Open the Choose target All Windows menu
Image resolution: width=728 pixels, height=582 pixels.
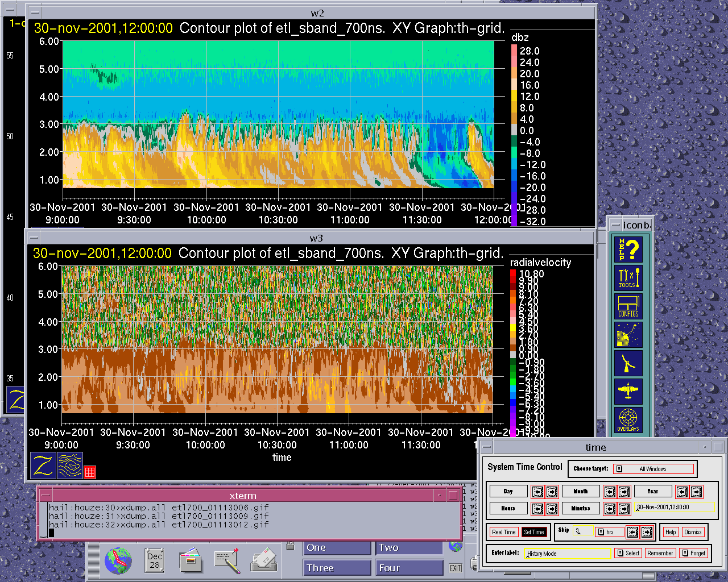(653, 469)
